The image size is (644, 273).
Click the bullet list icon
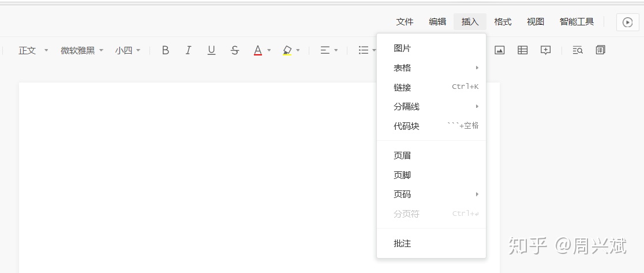pos(363,50)
